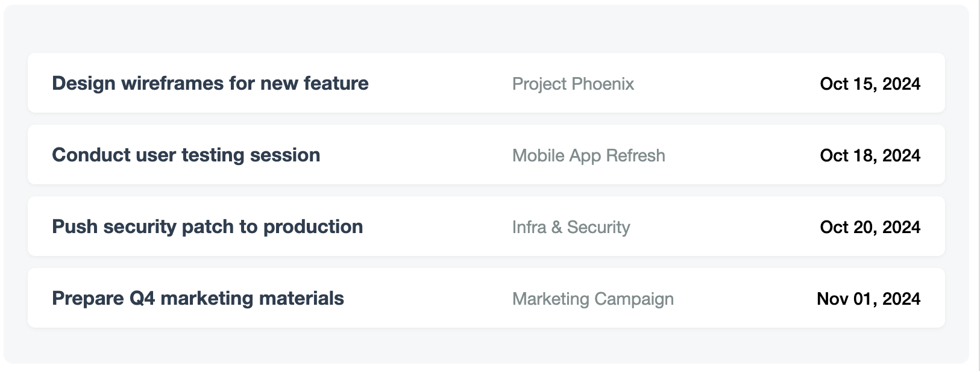Click the Marketing Campaign project label
The height and width of the screenshot is (371, 980).
(x=593, y=299)
